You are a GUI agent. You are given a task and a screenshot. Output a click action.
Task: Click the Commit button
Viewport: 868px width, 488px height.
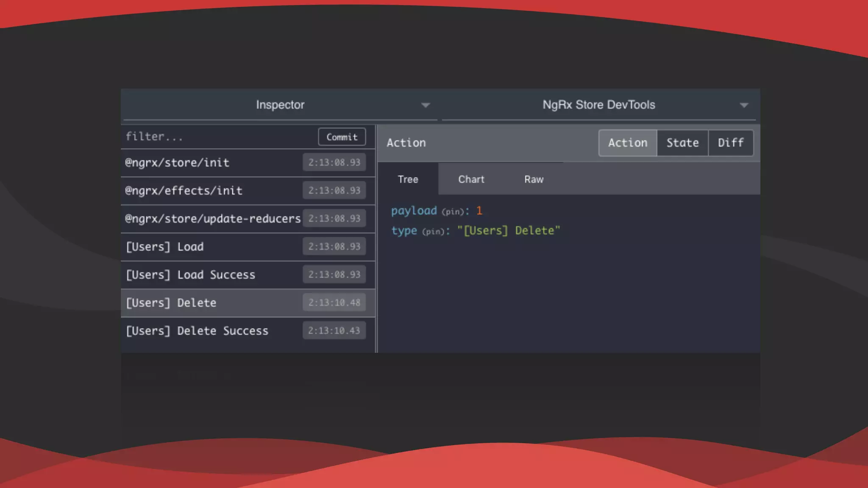(x=342, y=137)
